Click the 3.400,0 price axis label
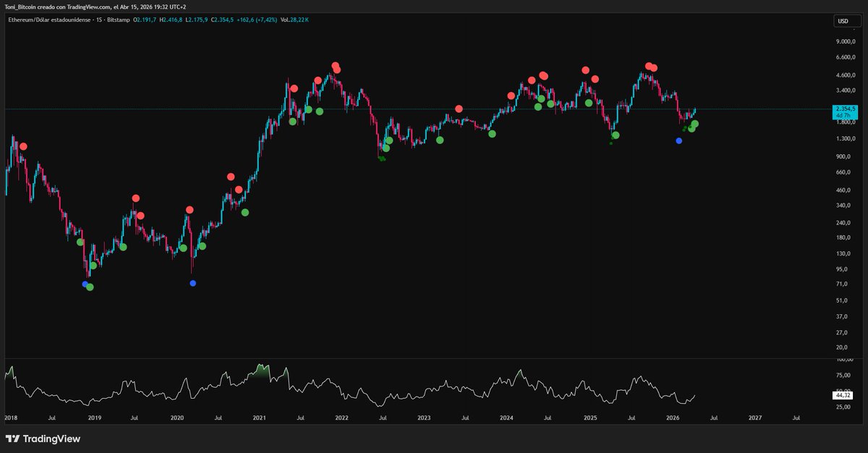Screen dimensions: 868x453 point(846,91)
